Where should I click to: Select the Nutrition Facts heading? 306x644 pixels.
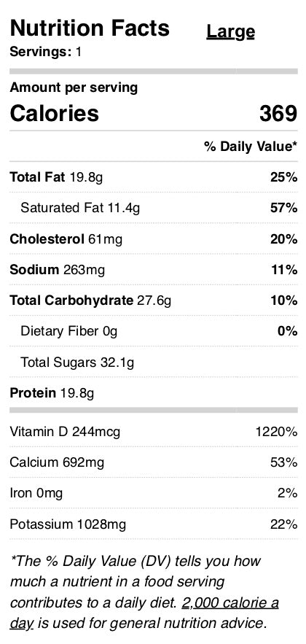tap(90, 28)
